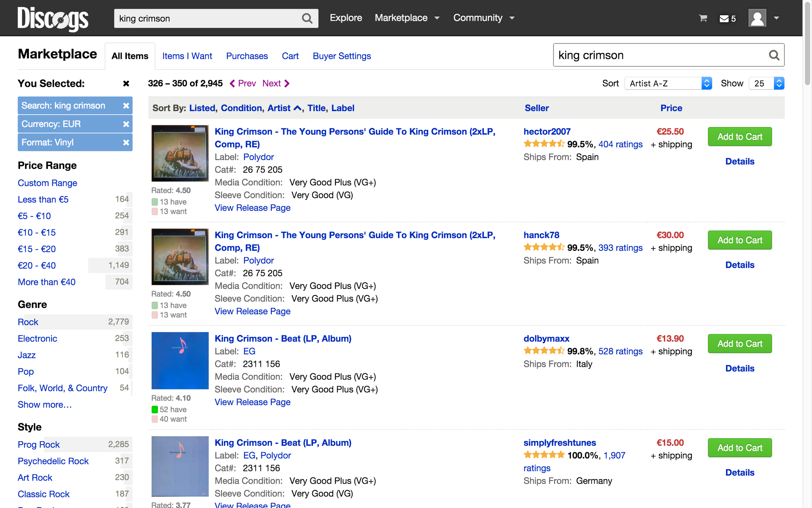Add dolbymaxx's €13.90 Beat to cart

click(x=739, y=344)
